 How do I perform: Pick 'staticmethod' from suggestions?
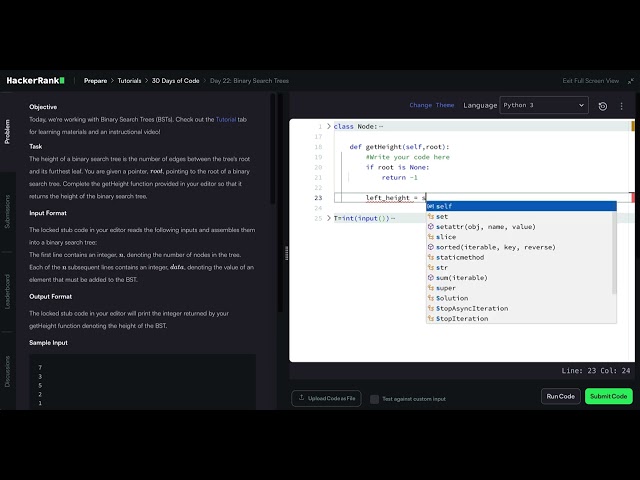tap(521, 257)
